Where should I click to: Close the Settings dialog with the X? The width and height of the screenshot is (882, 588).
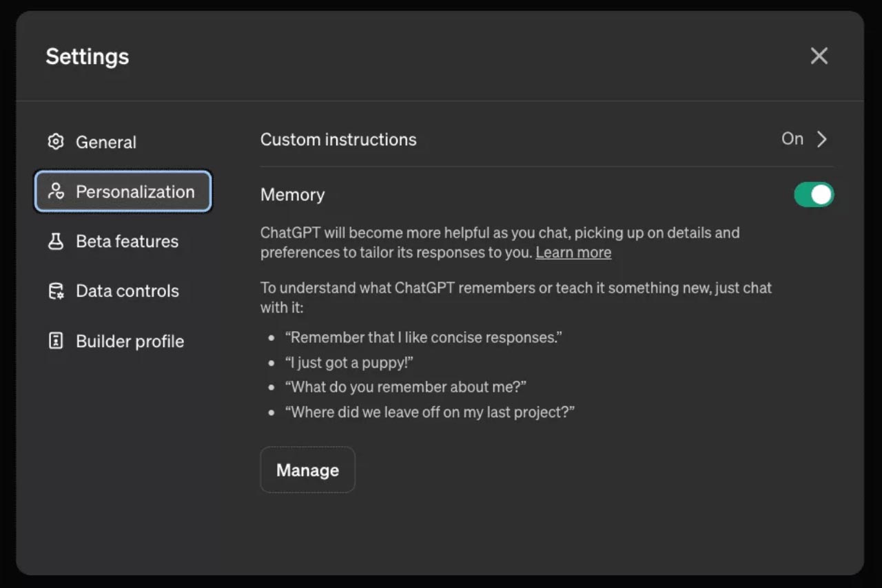coord(819,56)
